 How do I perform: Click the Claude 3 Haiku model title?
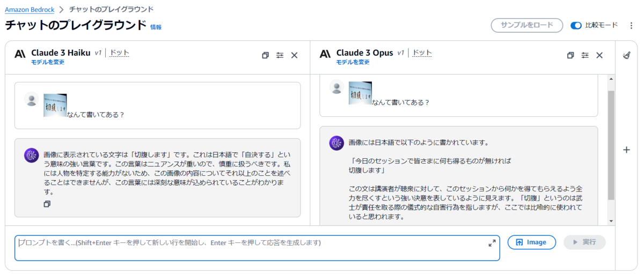[61, 53]
